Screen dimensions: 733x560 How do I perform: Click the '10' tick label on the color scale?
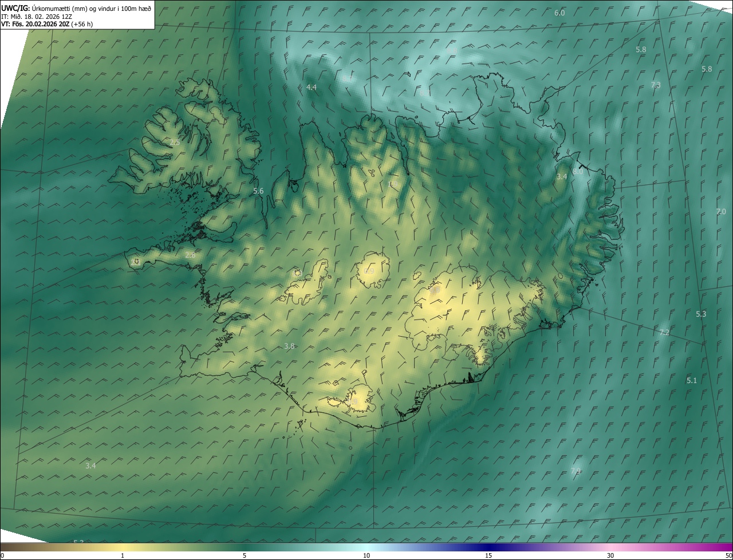(x=366, y=555)
